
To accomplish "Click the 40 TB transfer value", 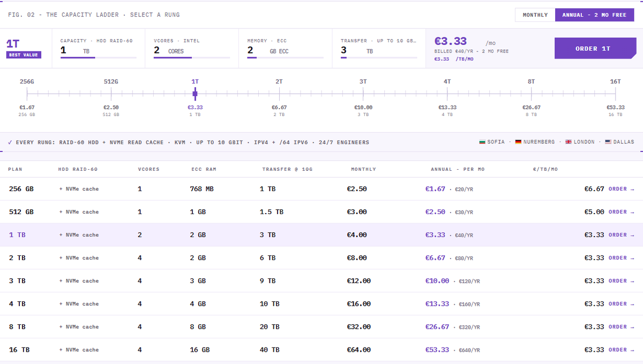I will point(270,350).
